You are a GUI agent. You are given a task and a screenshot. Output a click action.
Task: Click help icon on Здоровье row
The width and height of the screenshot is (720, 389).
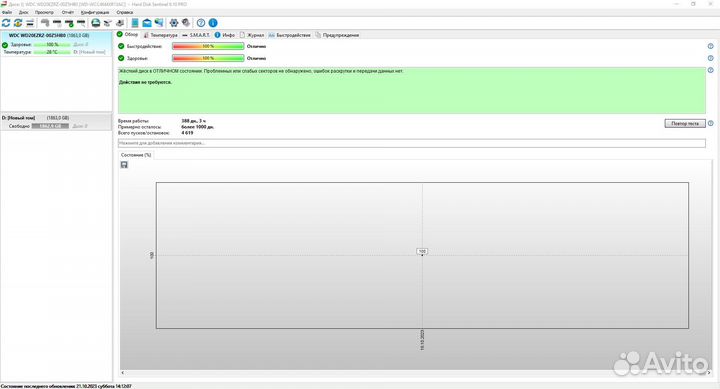(710, 58)
